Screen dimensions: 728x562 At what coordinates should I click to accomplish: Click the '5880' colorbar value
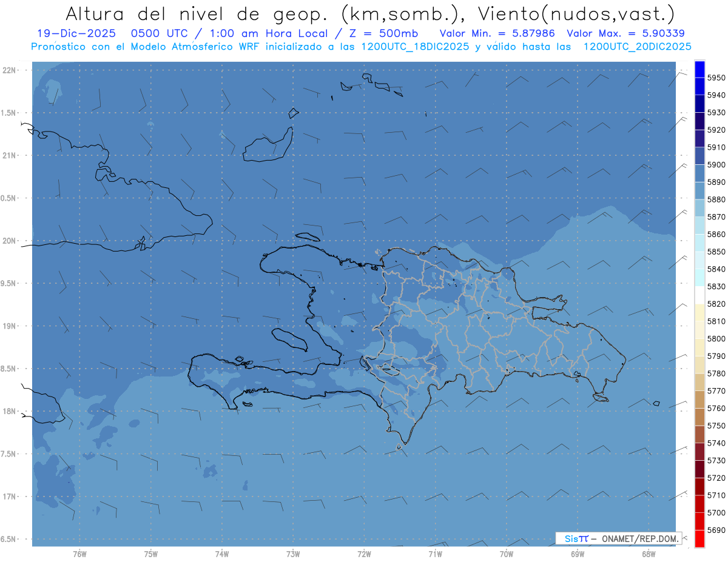[716, 199]
